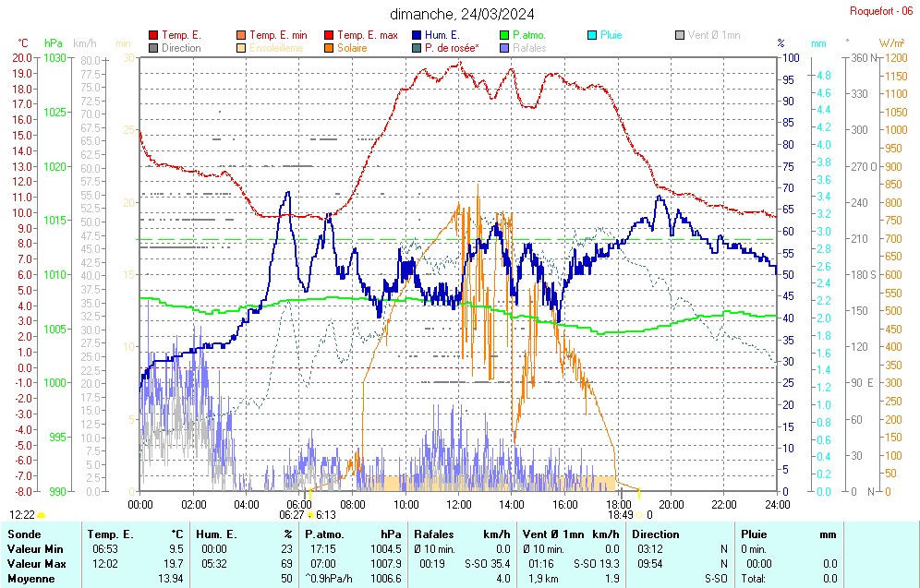Click the red Temp. E. max legend swatch
Screen dimensions: 920x588
(x=329, y=35)
